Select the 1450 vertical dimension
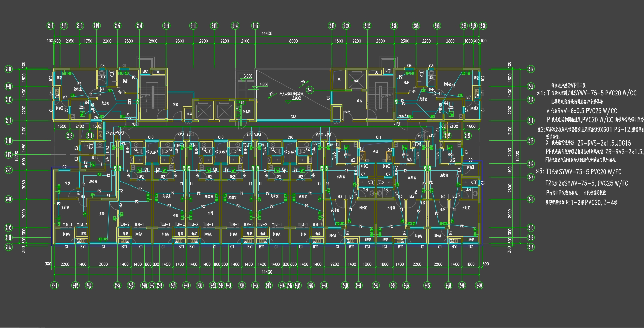This screenshot has width=644, height=328. point(24,148)
